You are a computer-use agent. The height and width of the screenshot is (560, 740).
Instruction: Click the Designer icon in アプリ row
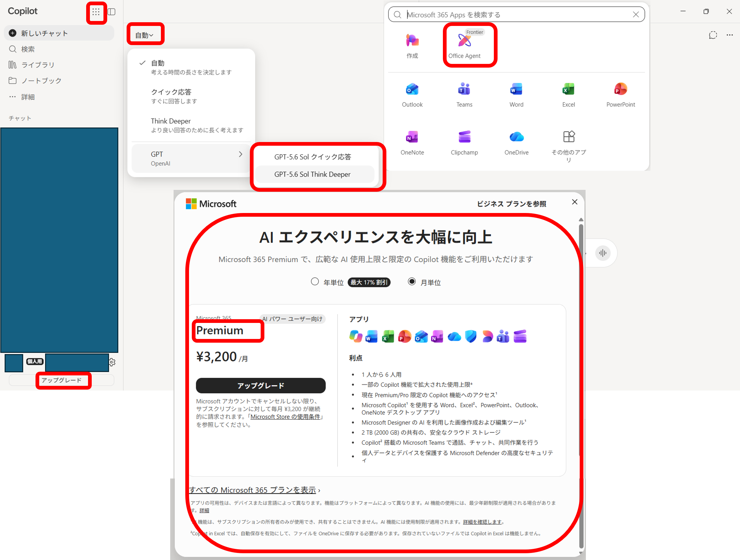pos(487,336)
